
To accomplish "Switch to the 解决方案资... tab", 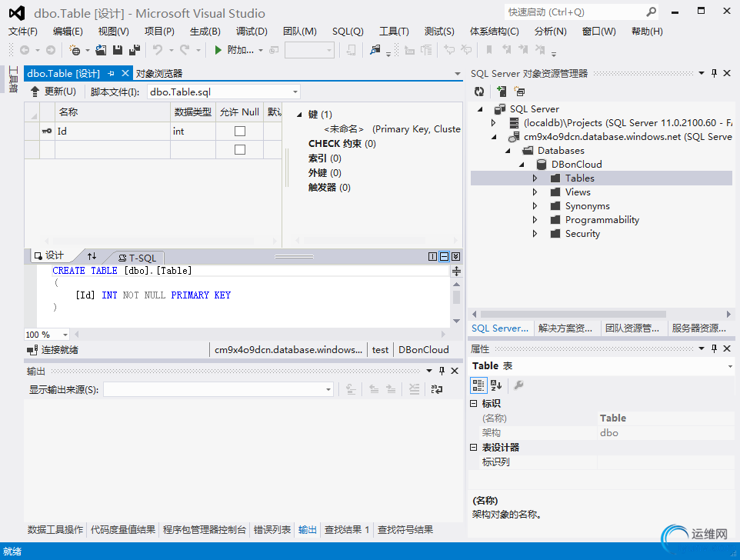I will coord(565,328).
